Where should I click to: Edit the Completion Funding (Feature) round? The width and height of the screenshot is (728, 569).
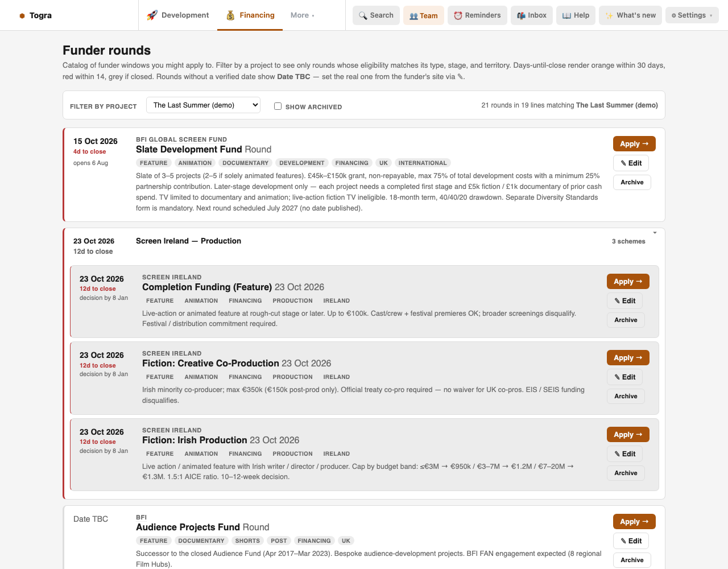(625, 301)
